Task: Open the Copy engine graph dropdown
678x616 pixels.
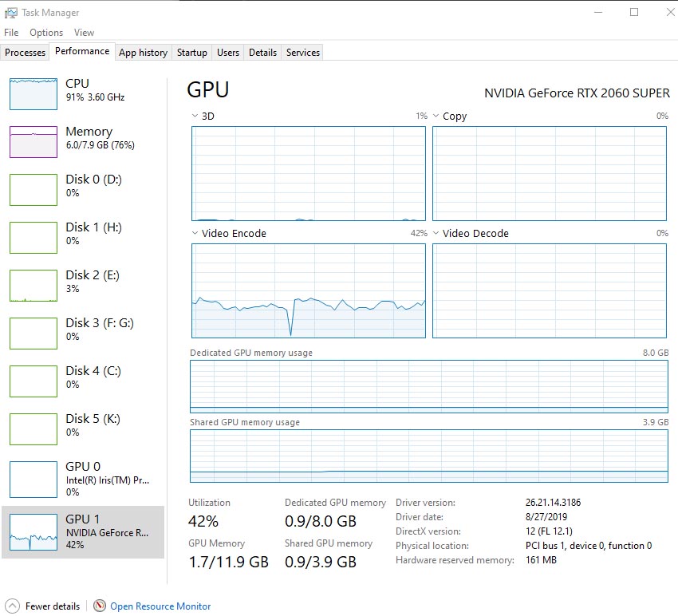Action: 436,116
